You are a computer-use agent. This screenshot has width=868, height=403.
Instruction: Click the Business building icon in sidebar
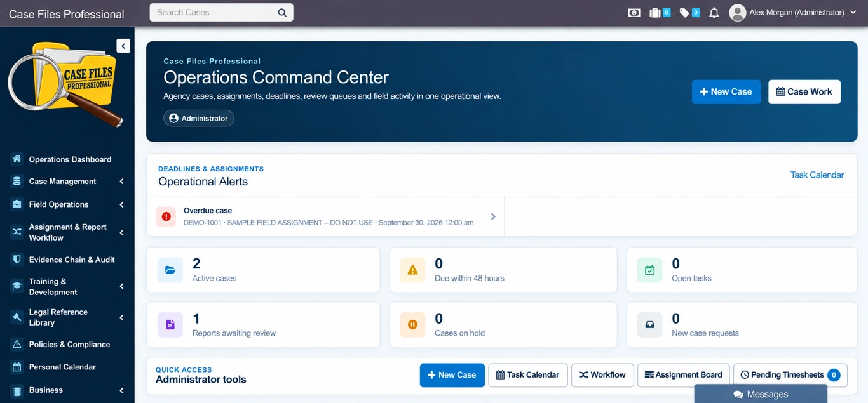(17, 390)
